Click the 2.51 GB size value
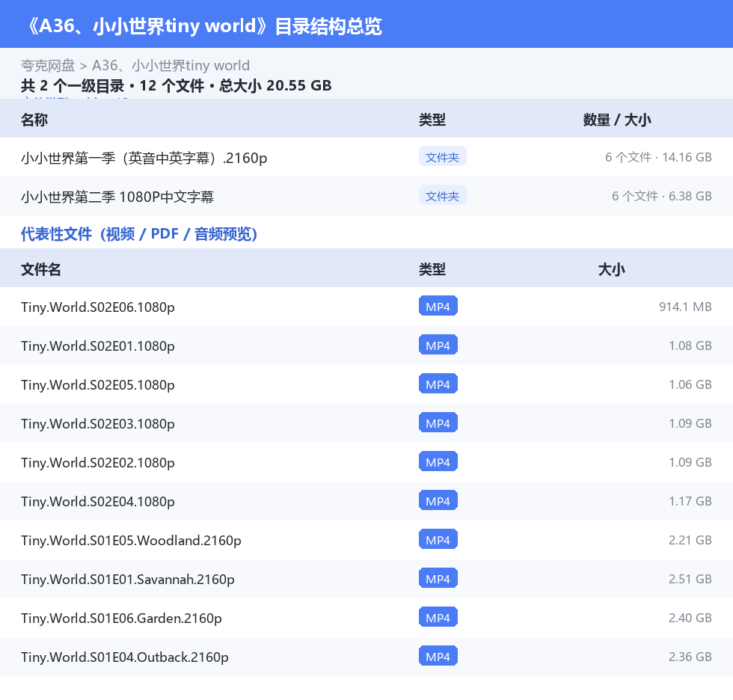 coord(690,579)
